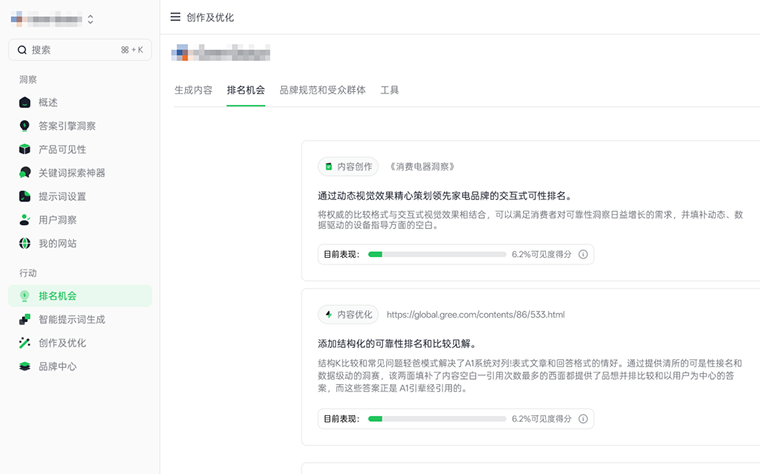Click the 智能提示词生成 icon
760x474 pixels.
pos(25,319)
